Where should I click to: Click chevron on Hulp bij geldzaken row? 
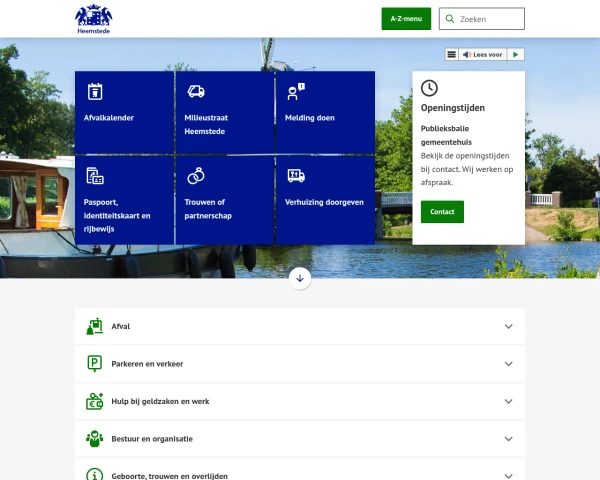509,402
